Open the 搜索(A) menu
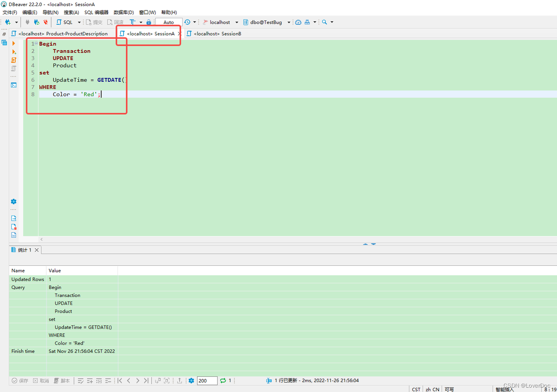Screen dimensions: 557x392 (x=71, y=12)
